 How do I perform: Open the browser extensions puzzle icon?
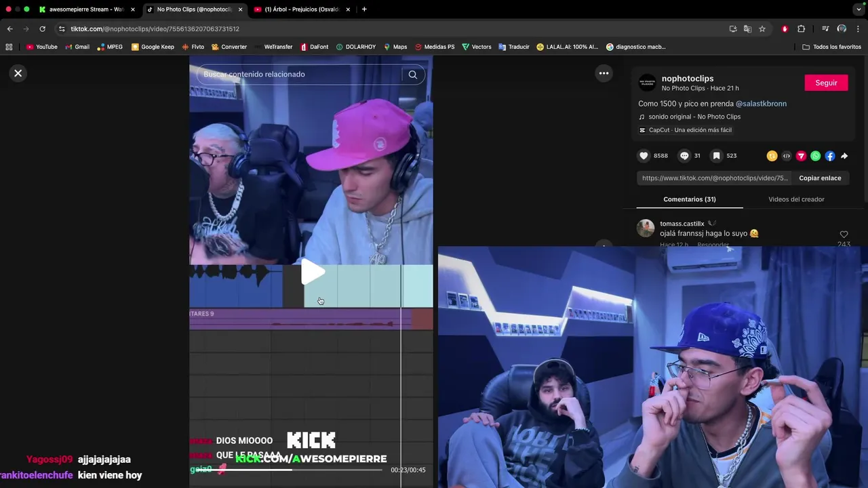coord(801,29)
